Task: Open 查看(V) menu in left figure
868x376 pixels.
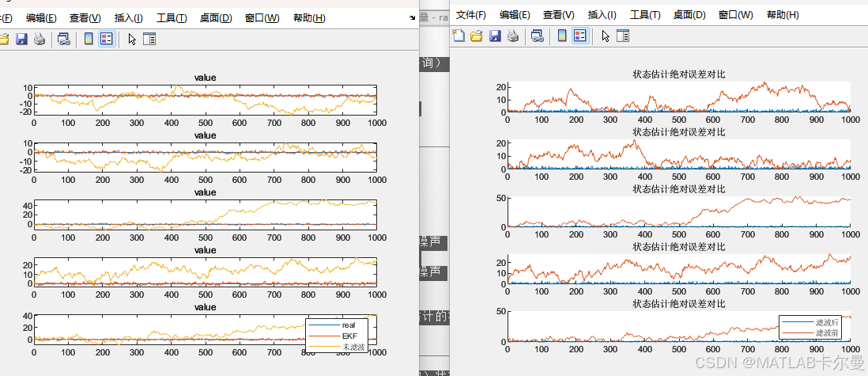Action: pos(85,18)
